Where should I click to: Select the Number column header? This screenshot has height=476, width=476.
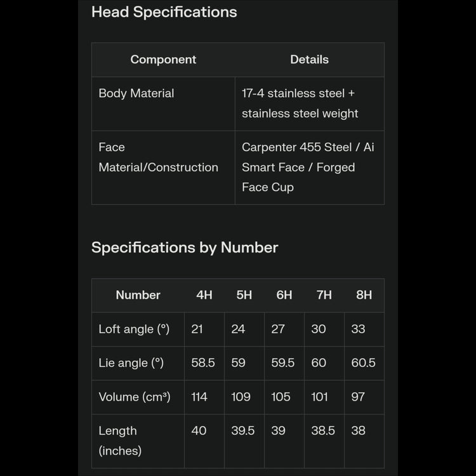pyautogui.click(x=138, y=295)
